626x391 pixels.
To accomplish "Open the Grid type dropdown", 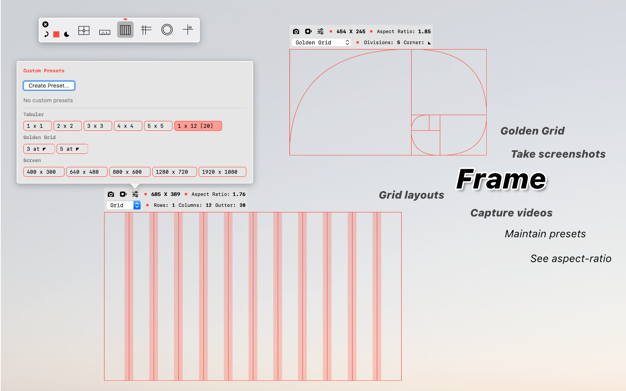I will coord(123,205).
